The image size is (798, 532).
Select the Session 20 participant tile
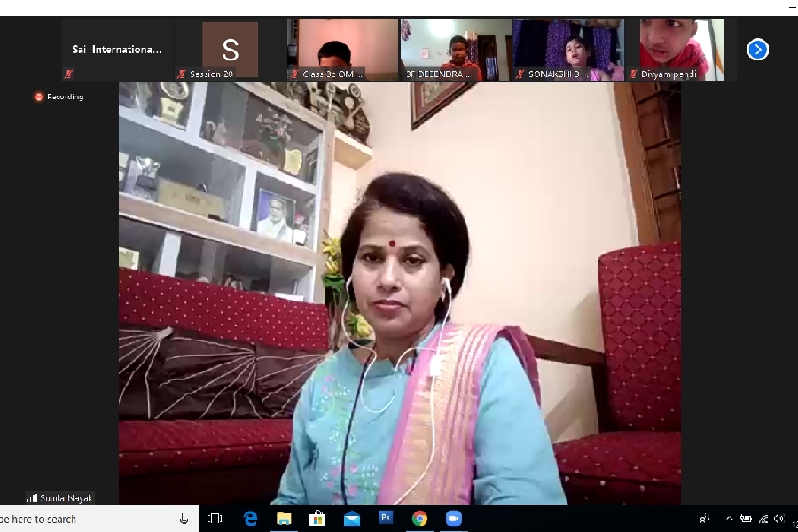[x=230, y=50]
